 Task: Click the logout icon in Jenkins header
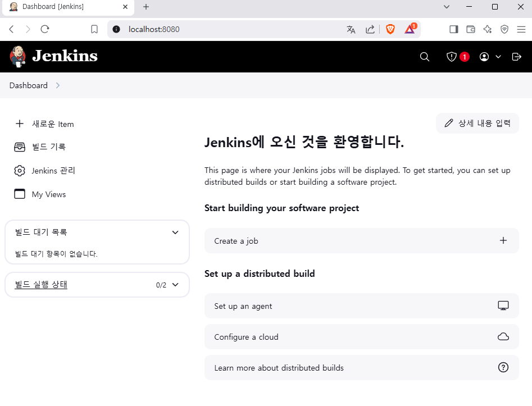tap(517, 57)
